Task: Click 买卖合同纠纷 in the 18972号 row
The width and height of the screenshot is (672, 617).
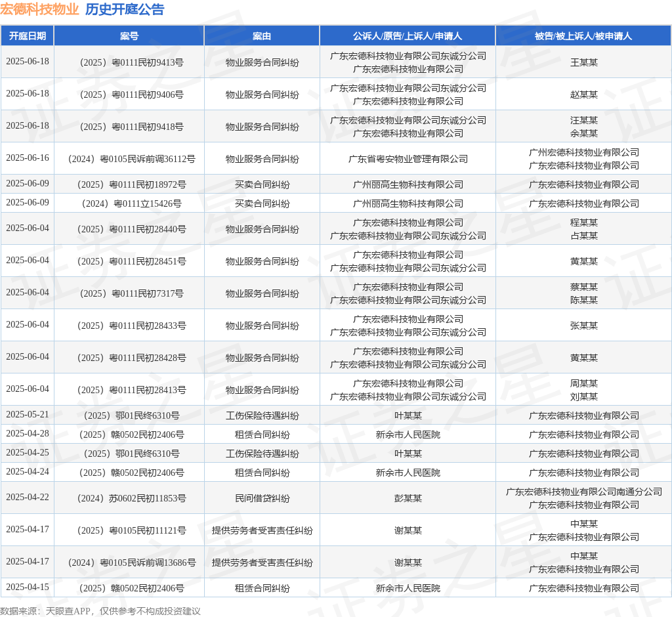Action: [x=262, y=185]
